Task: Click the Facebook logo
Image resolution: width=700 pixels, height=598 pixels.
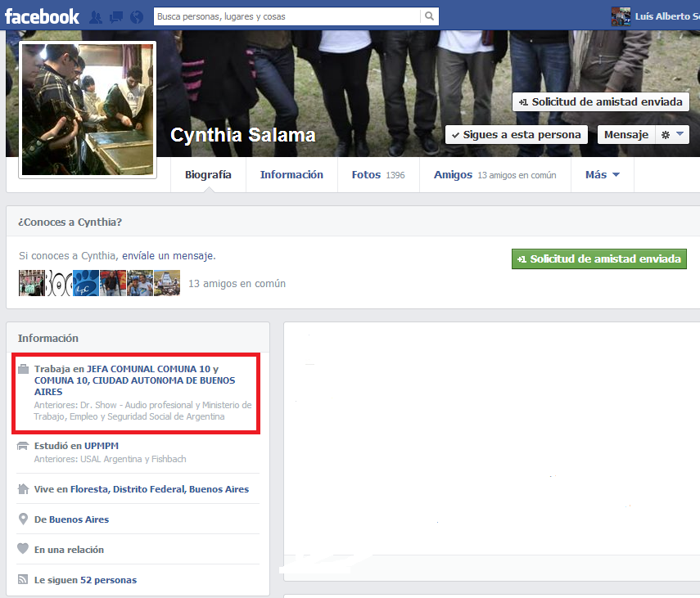Action: [41, 16]
